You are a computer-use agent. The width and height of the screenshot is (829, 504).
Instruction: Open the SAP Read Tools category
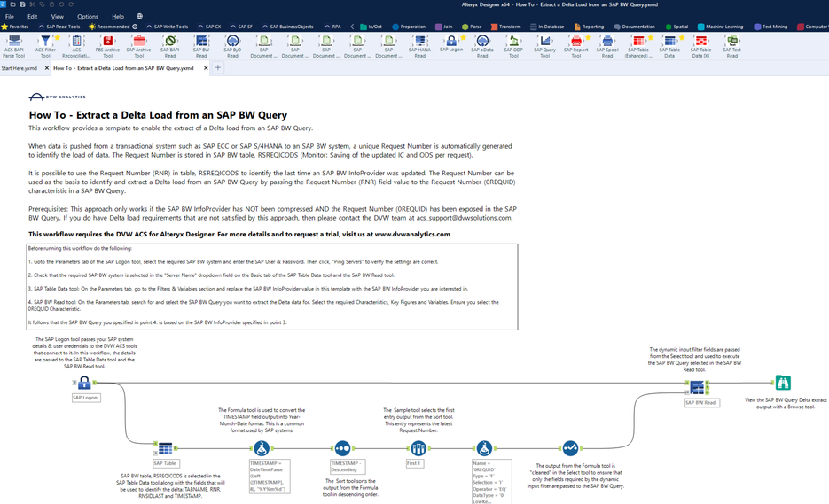(x=59, y=27)
